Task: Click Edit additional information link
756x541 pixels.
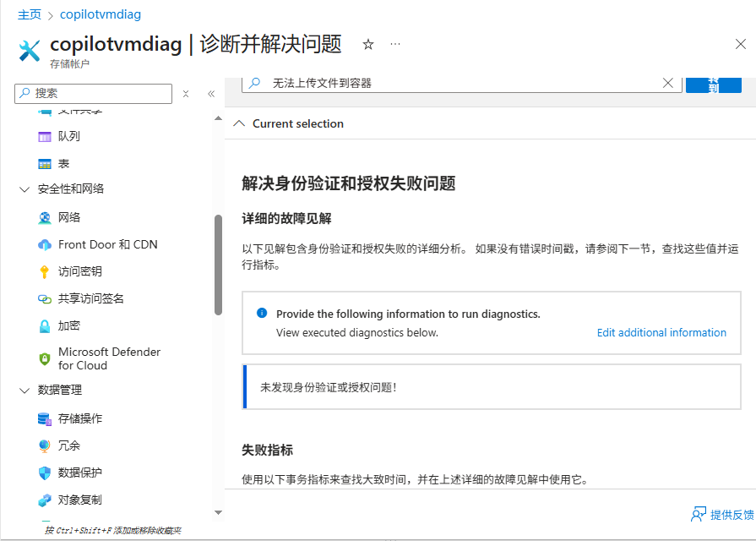Action: tap(661, 332)
